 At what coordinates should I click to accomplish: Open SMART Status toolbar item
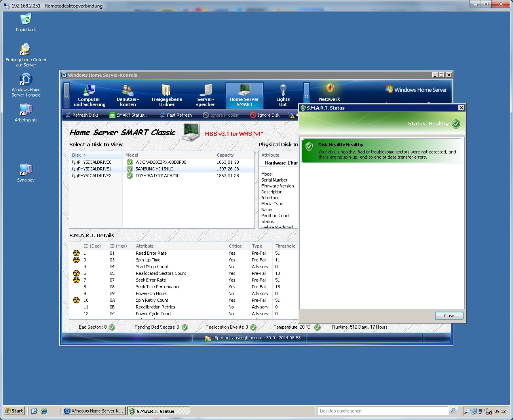(x=129, y=115)
